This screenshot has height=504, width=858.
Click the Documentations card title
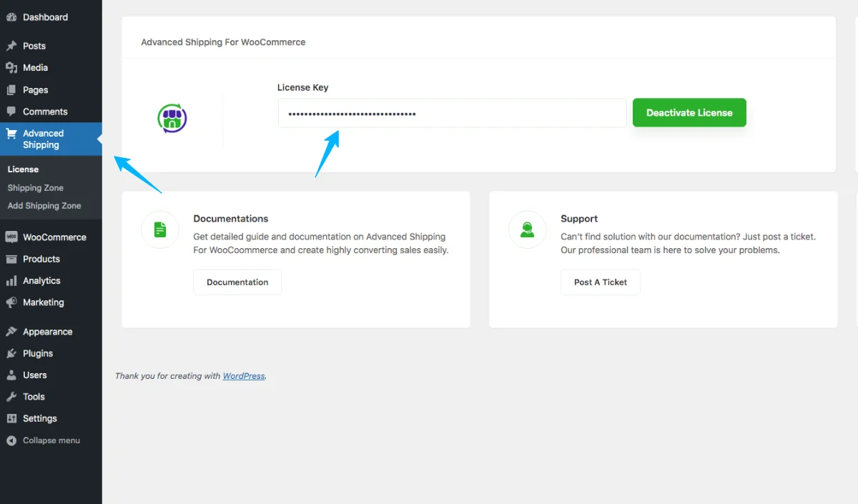(x=231, y=219)
